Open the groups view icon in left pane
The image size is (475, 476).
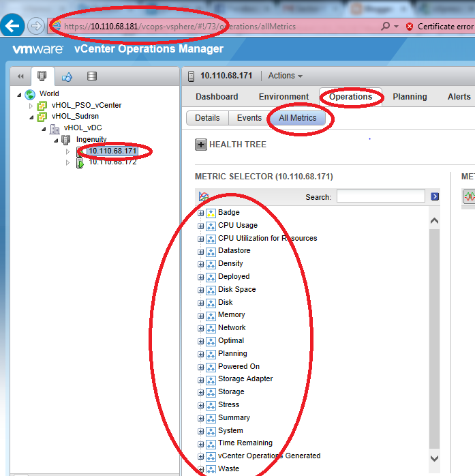click(67, 76)
